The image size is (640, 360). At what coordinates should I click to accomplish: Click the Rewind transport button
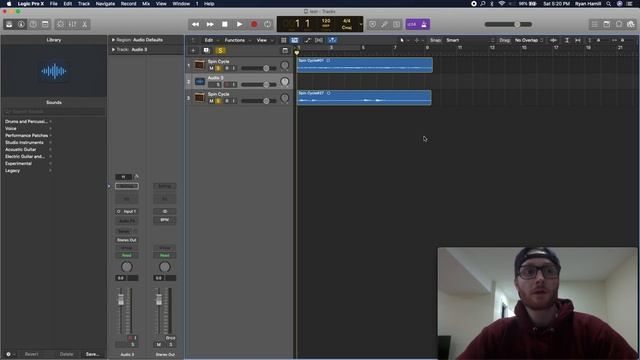pos(196,24)
